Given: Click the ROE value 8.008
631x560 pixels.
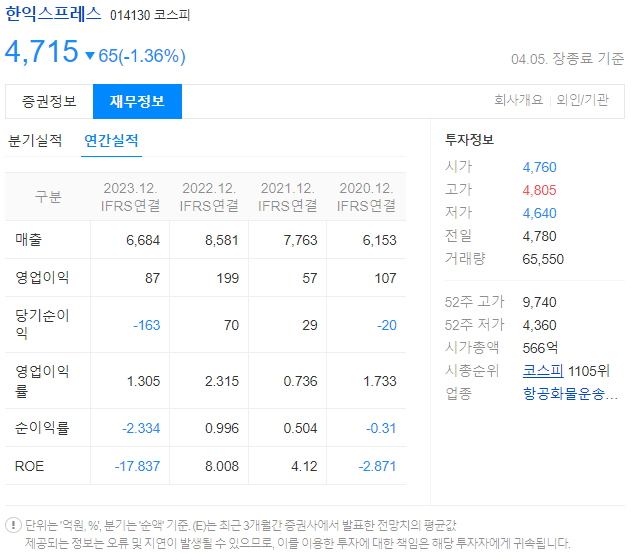Looking at the screenshot, I should (222, 466).
